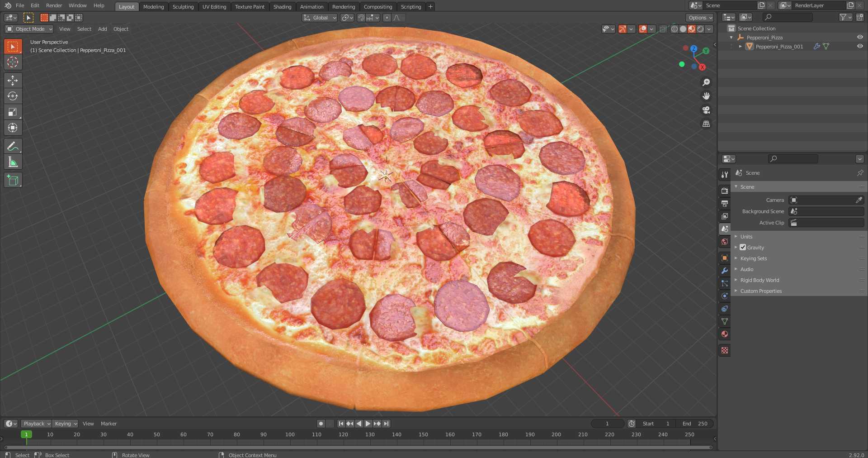Image resolution: width=868 pixels, height=458 pixels.
Task: Select the Annotate tool
Action: pos(13,146)
